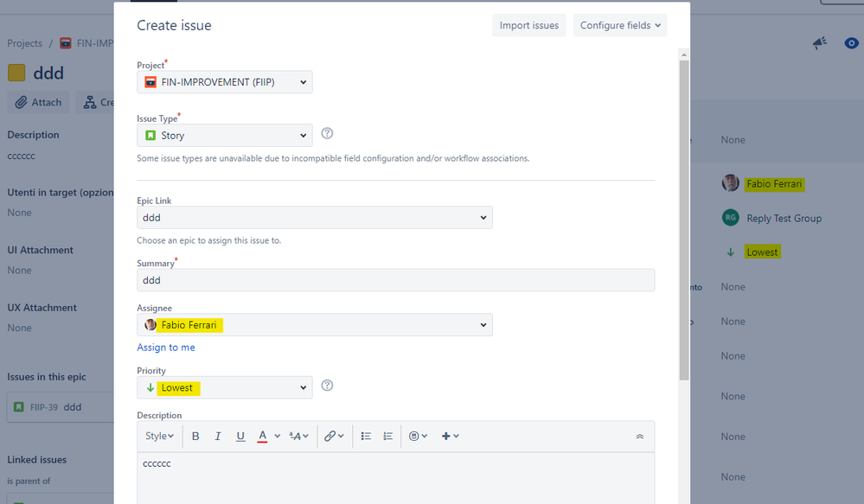This screenshot has width=864, height=504.
Task: Click help icon next to Priority
Action: [327, 386]
